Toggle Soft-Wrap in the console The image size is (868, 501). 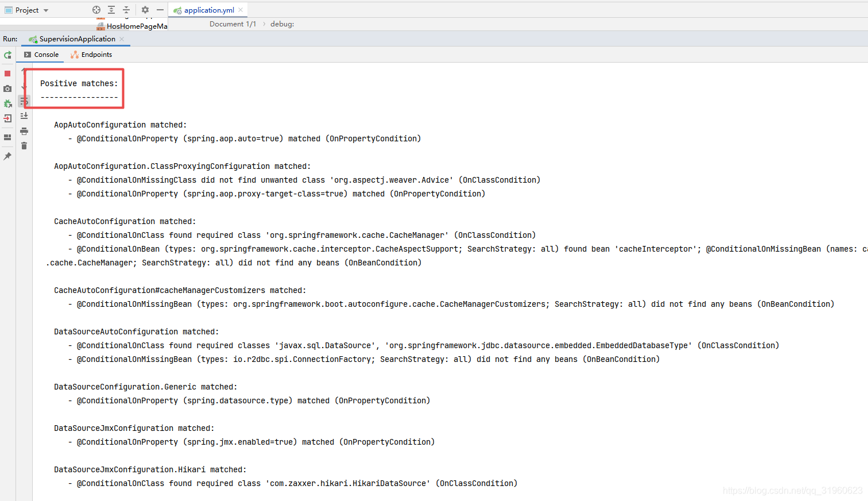point(24,101)
